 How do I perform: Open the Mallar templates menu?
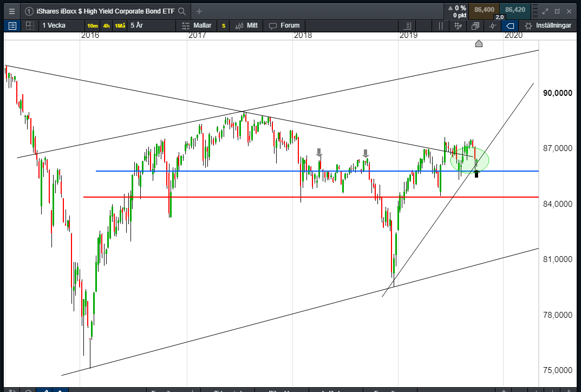point(197,25)
